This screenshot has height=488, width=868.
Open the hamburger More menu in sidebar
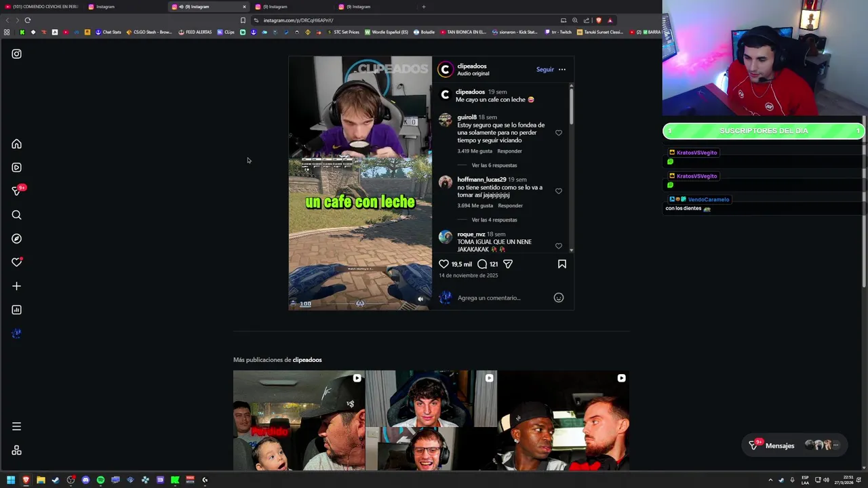pos(16,426)
